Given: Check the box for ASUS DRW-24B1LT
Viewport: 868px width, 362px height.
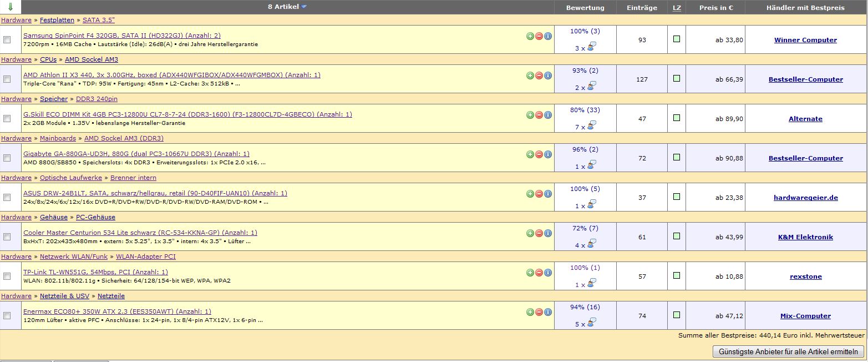Looking at the screenshot, I should click(x=7, y=197).
